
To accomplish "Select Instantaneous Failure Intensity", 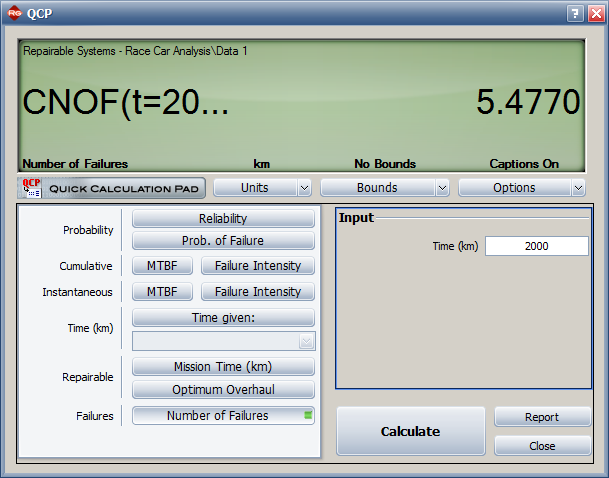I will point(257,292).
